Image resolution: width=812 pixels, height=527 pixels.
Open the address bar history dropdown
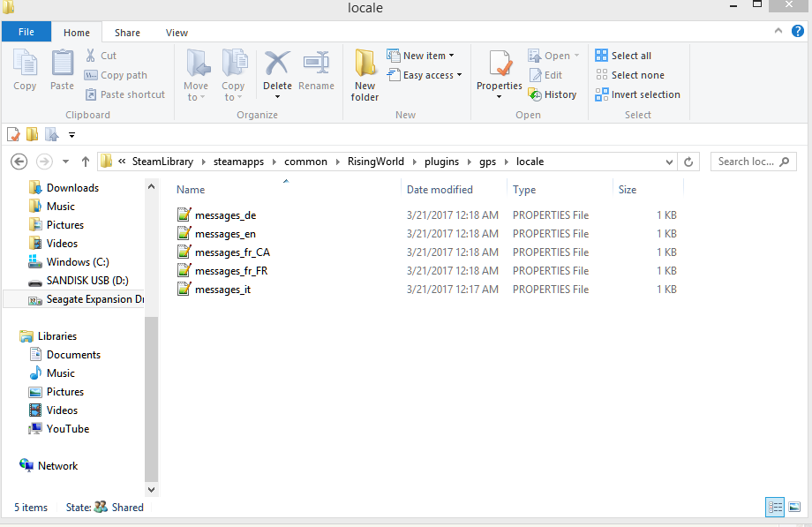(x=670, y=162)
